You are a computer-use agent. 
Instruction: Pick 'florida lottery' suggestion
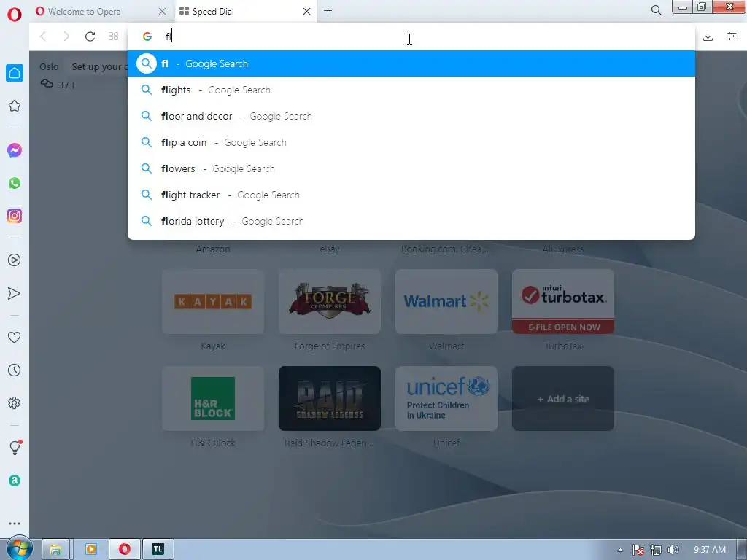411,221
